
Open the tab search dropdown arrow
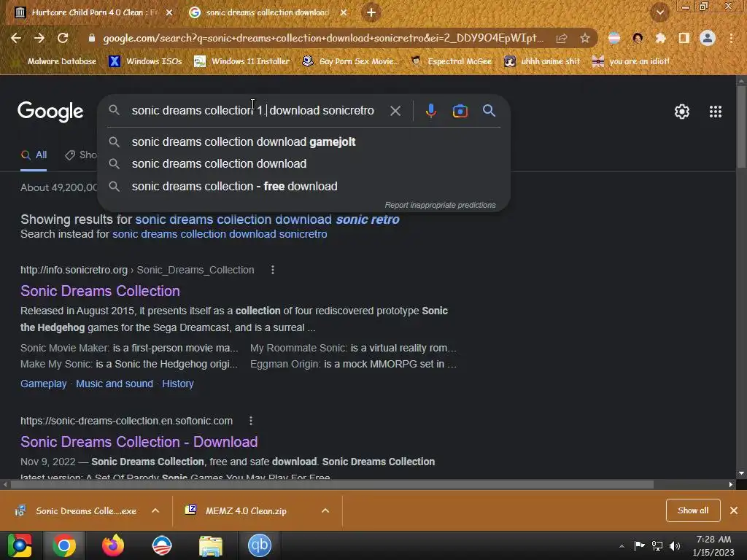(659, 13)
